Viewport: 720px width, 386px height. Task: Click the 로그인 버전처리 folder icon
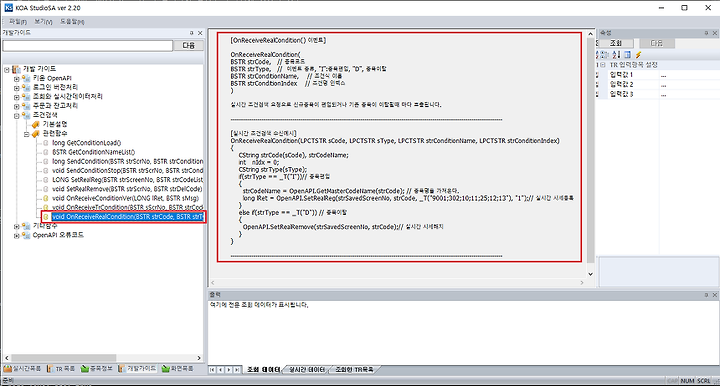point(26,88)
